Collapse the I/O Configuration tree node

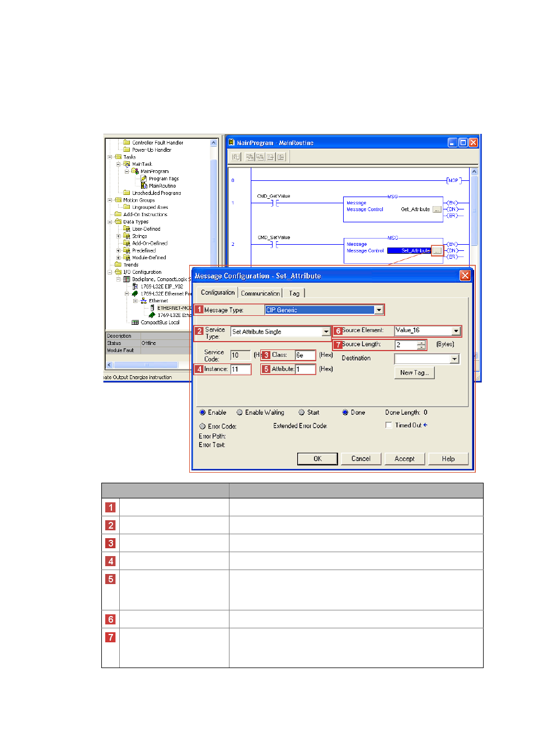110,272
